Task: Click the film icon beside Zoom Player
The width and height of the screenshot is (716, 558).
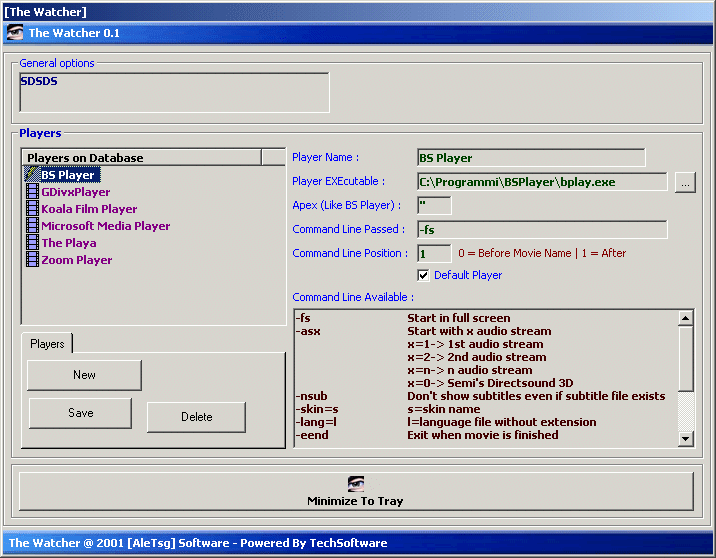Action: (x=32, y=259)
